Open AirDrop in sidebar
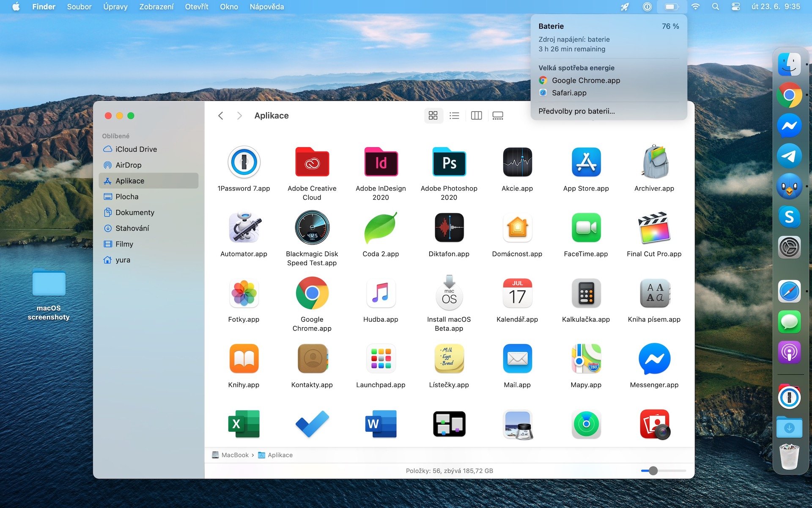Screen dimensions: 812x508 tap(148, 165)
